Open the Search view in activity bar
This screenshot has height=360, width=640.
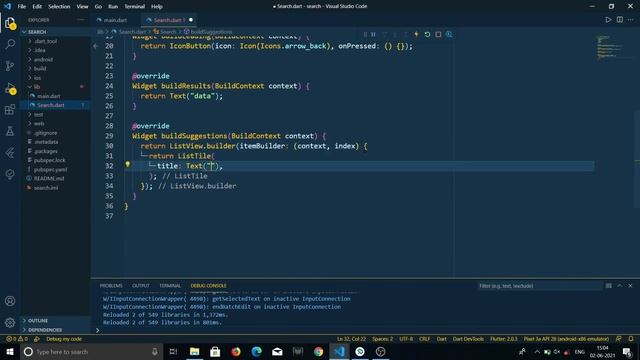[x=10, y=44]
